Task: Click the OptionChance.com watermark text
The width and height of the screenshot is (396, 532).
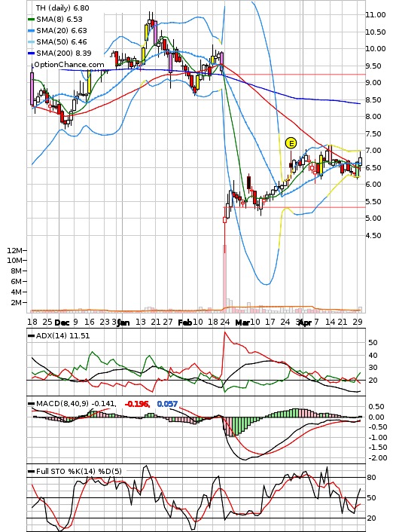Action: [x=69, y=65]
